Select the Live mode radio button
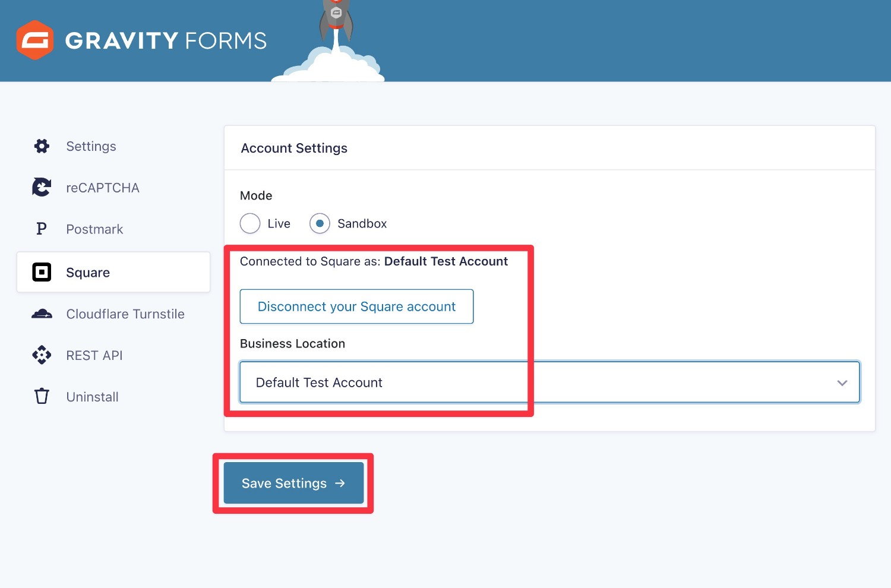Screen dimensions: 891x588 pos(250,224)
